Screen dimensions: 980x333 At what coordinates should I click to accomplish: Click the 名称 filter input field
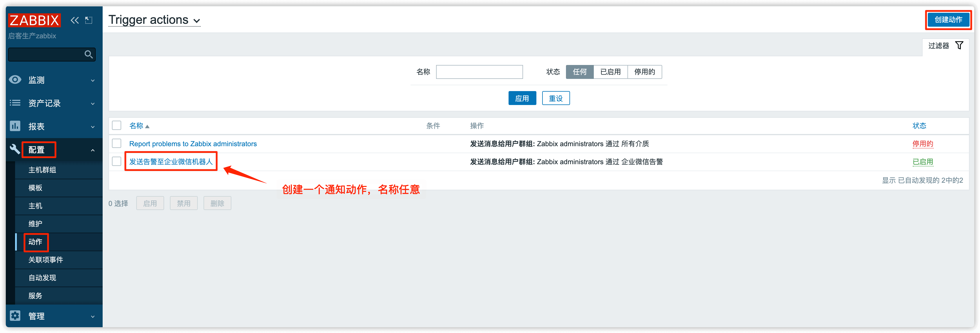pos(479,72)
